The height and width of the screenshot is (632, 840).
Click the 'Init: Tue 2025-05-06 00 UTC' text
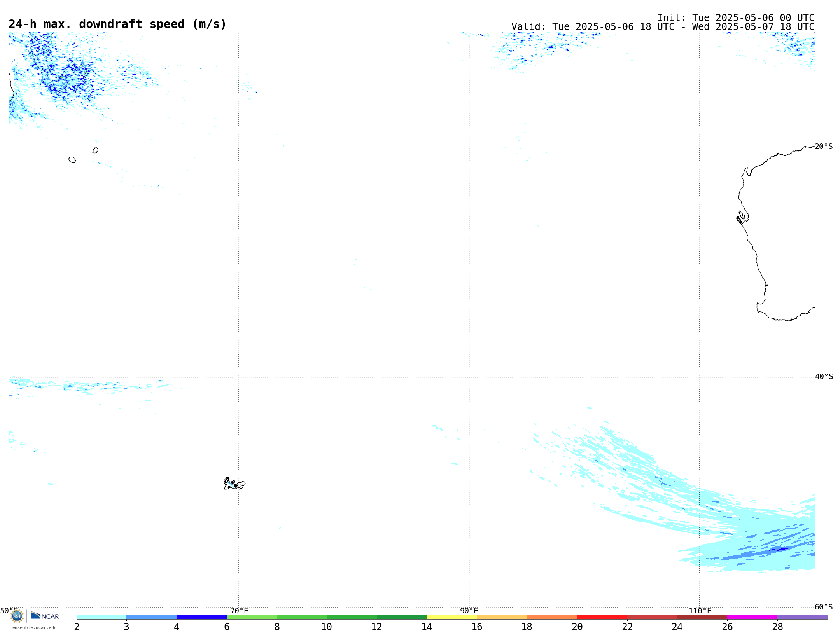(736, 18)
